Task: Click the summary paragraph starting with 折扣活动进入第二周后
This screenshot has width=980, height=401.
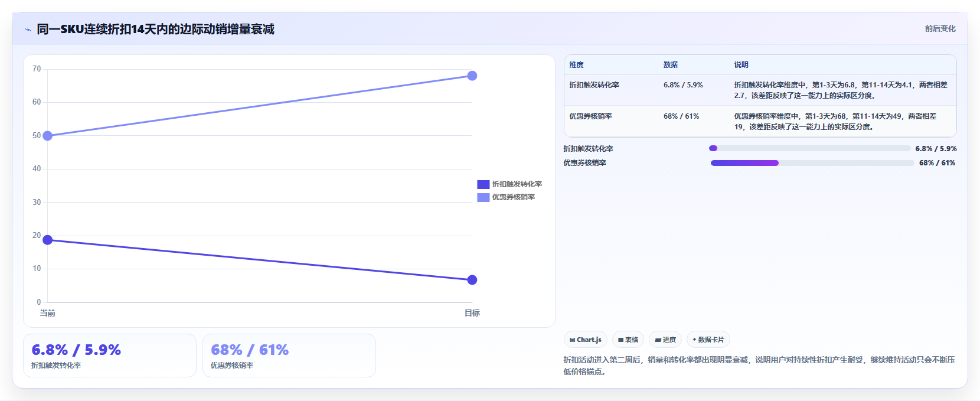Action: 759,366
